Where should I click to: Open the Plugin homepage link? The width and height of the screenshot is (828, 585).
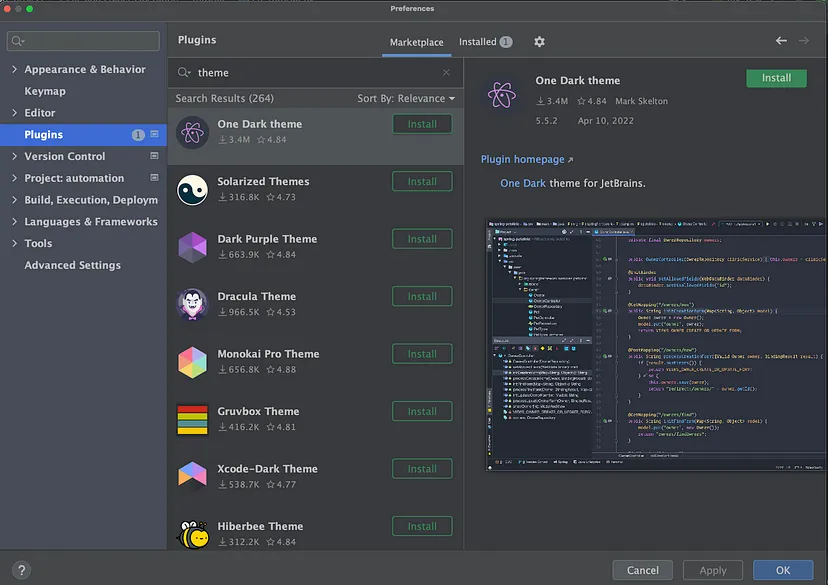526,159
